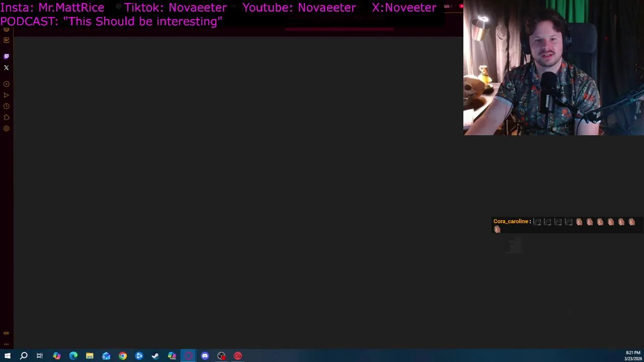The width and height of the screenshot is (644, 362).
Task: Switch to Opera GX in the taskbar
Action: 189,356
